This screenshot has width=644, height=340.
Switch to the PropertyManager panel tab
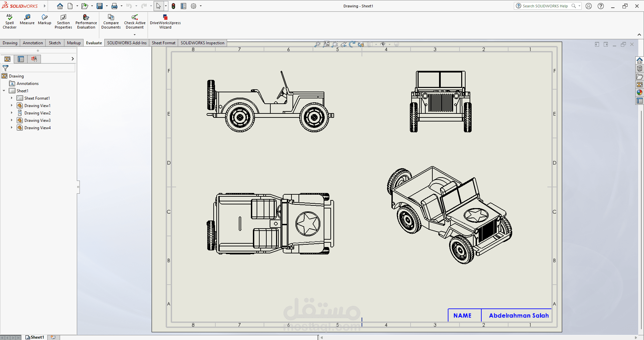click(21, 59)
